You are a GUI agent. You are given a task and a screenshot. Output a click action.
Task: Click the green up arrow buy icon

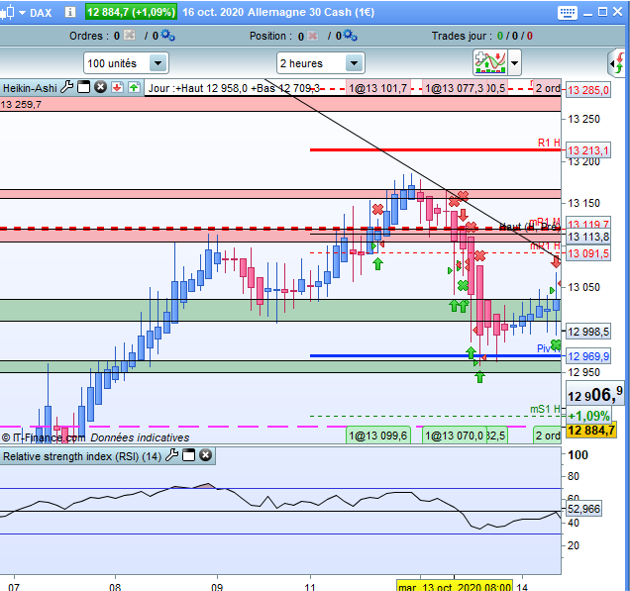tap(134, 87)
